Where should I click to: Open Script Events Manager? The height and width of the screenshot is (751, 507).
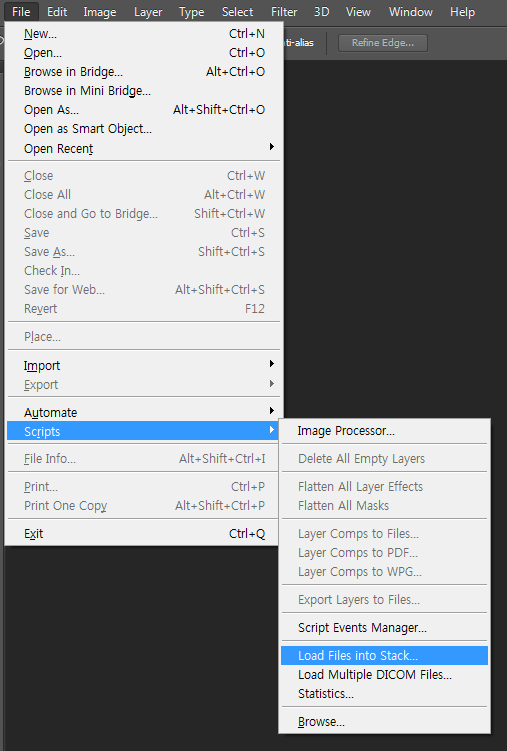point(384,627)
